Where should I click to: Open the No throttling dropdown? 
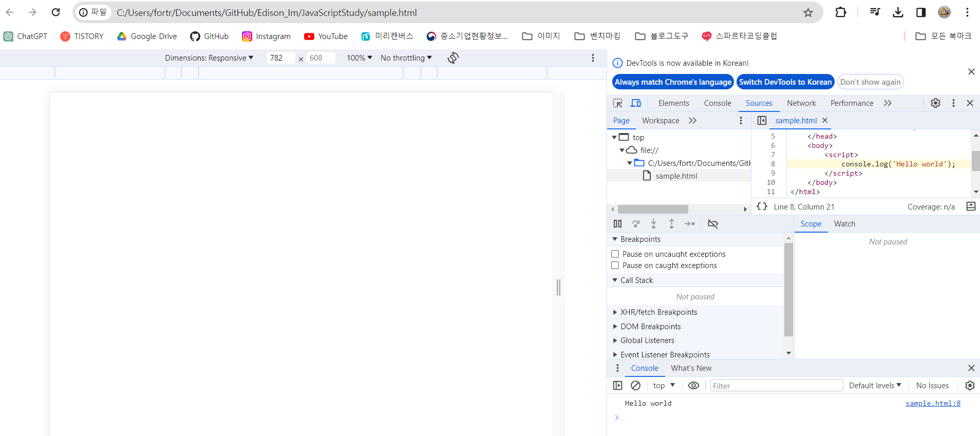coord(406,58)
